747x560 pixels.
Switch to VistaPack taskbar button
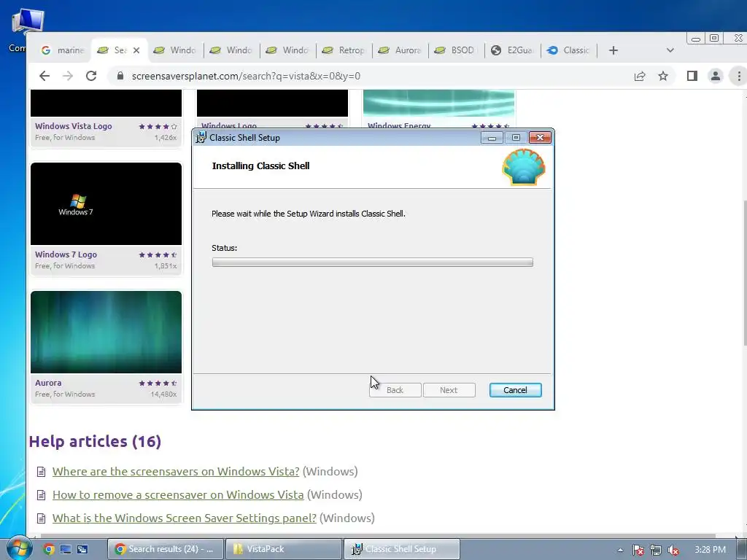coord(284,549)
